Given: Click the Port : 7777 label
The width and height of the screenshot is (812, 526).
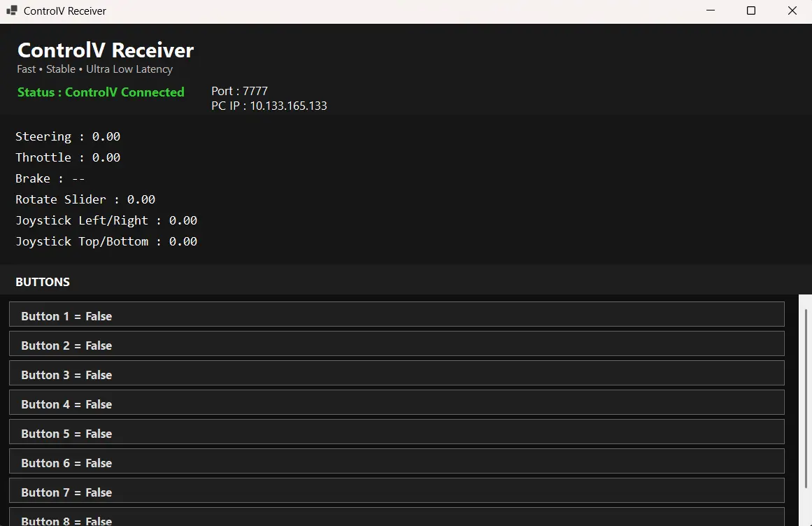Looking at the screenshot, I should coord(239,91).
